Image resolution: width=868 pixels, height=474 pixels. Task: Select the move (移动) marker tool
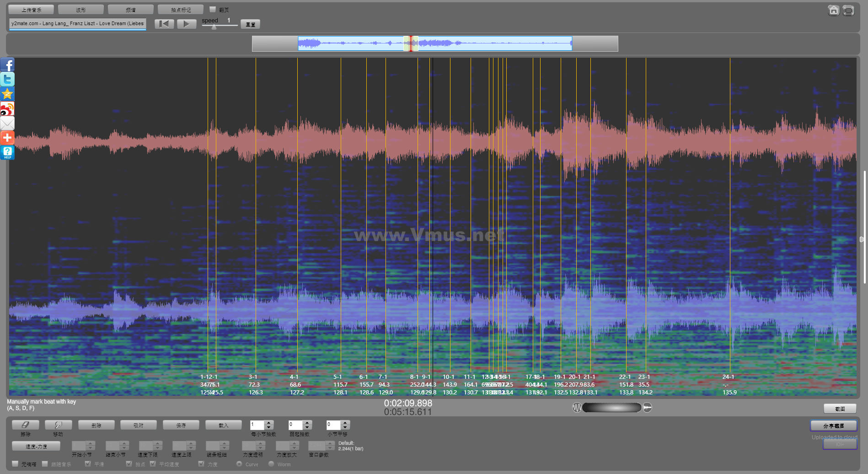(58, 425)
